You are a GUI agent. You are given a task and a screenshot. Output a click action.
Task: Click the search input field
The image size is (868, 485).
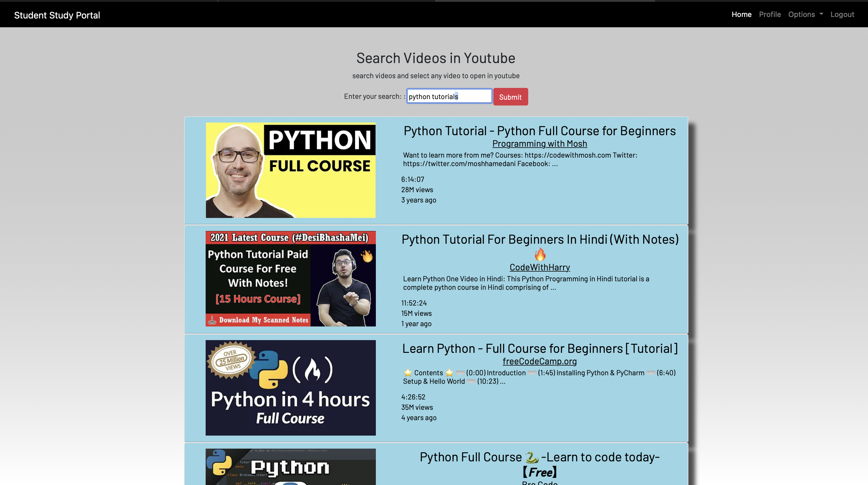[x=449, y=96]
